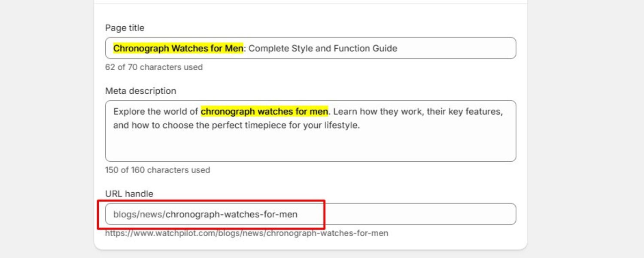Click the '62 of 70 characters used' counter
644x258 pixels.
[x=154, y=67]
